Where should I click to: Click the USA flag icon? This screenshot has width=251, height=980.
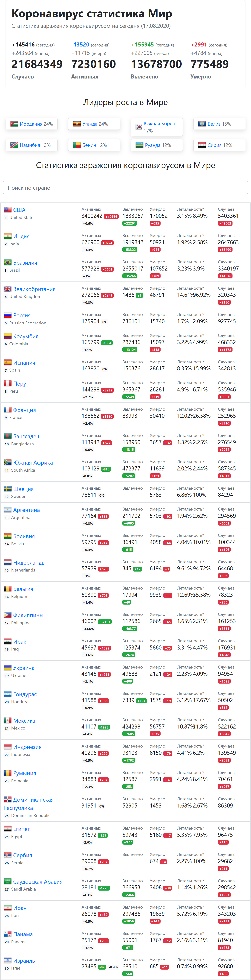tap(8, 210)
